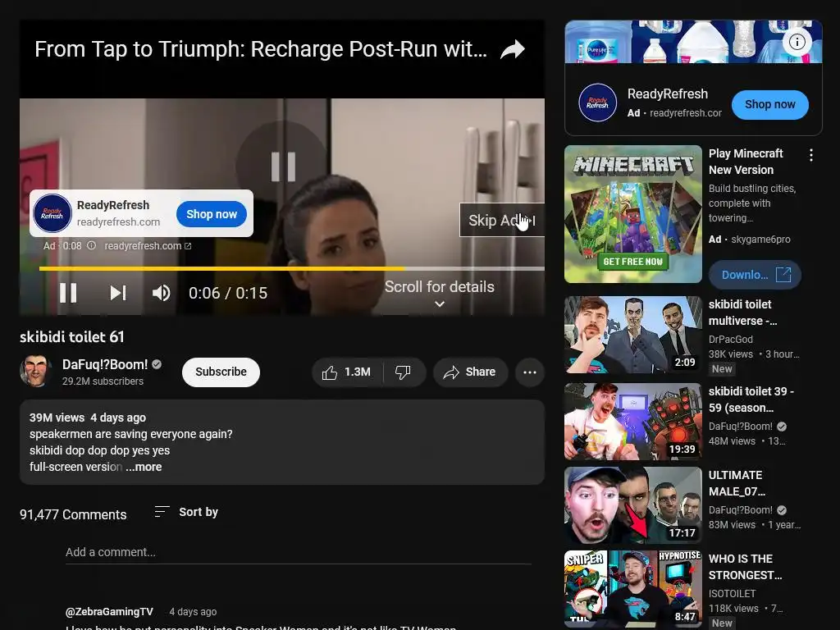The width and height of the screenshot is (840, 630).
Task: Click the sidebar ad info icon
Action: [x=797, y=42]
